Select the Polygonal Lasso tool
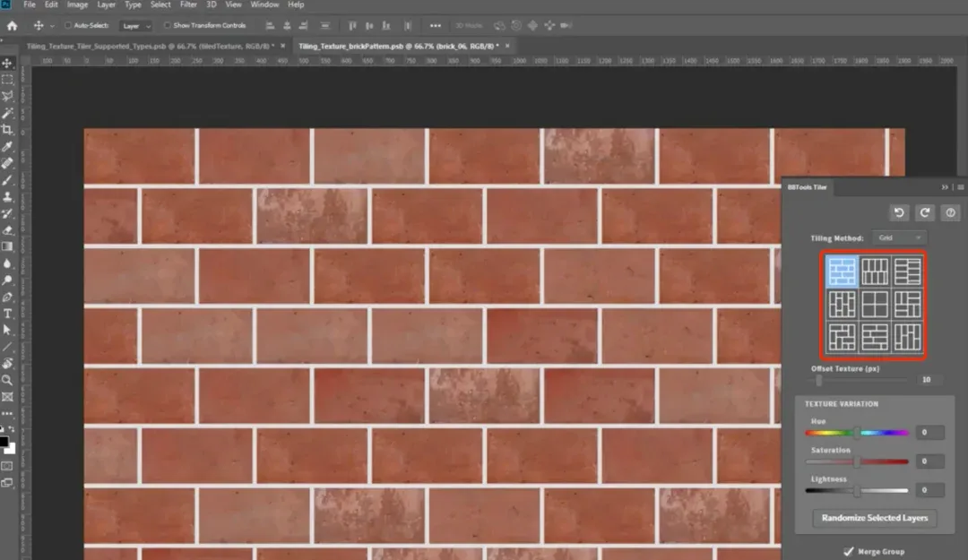968x560 pixels. tap(7, 96)
